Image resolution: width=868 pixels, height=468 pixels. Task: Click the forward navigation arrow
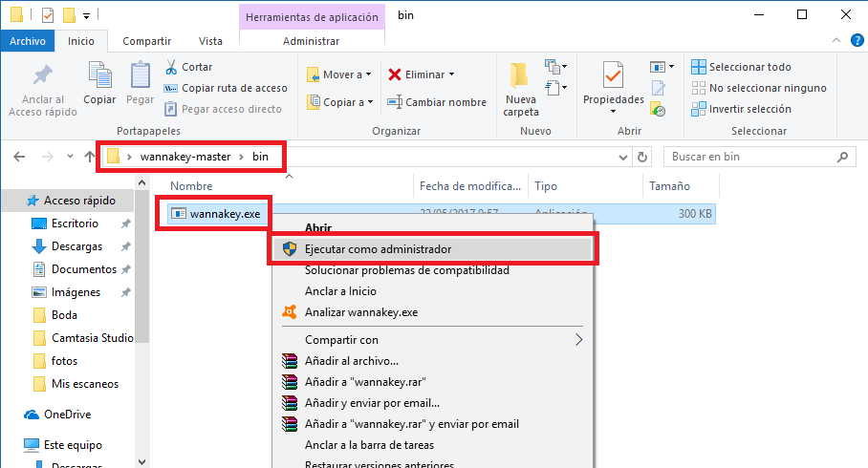click(48, 157)
